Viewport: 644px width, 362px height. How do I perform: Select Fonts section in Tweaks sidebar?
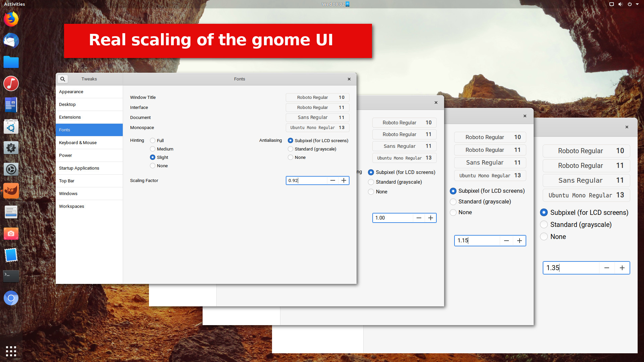(89, 130)
